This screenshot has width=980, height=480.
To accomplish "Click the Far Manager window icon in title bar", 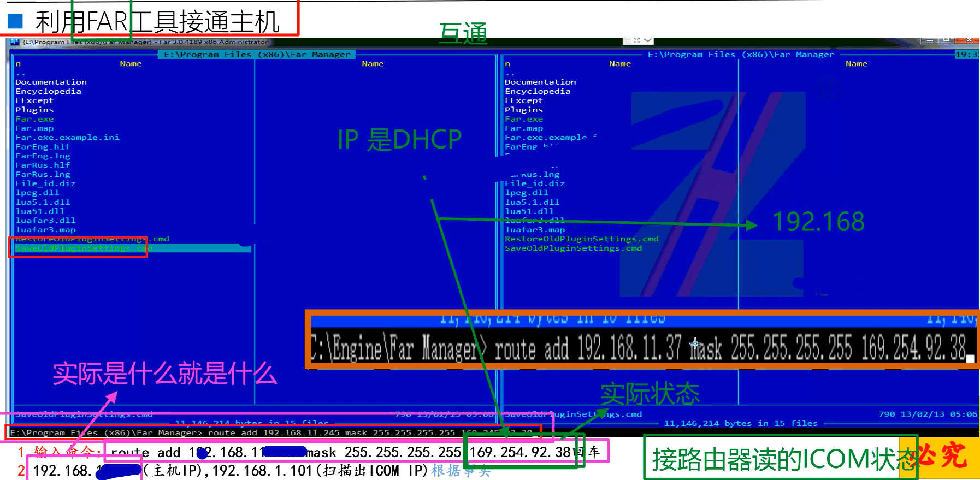I will pos(14,42).
